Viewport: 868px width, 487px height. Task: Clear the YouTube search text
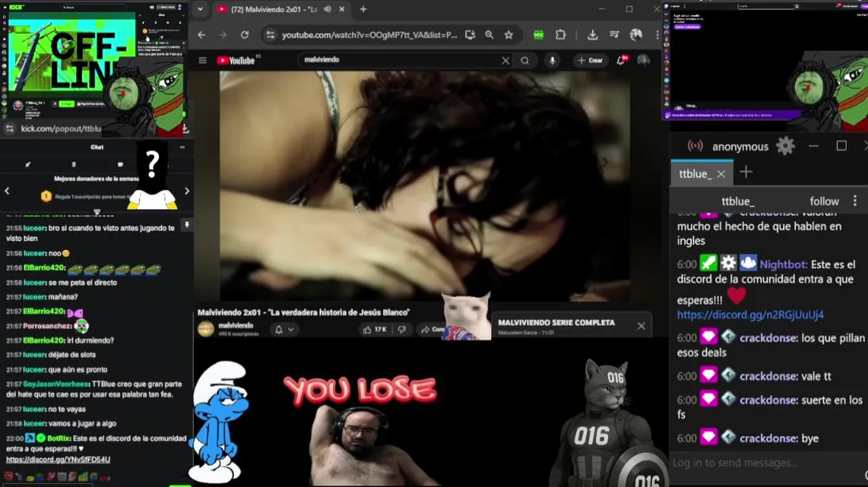pyautogui.click(x=505, y=60)
